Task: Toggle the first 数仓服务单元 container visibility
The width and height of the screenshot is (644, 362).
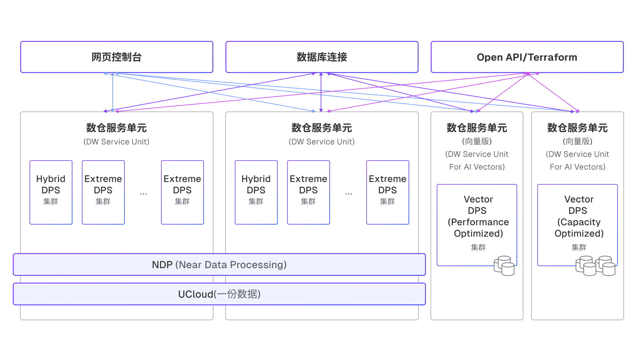Action: pyautogui.click(x=116, y=128)
